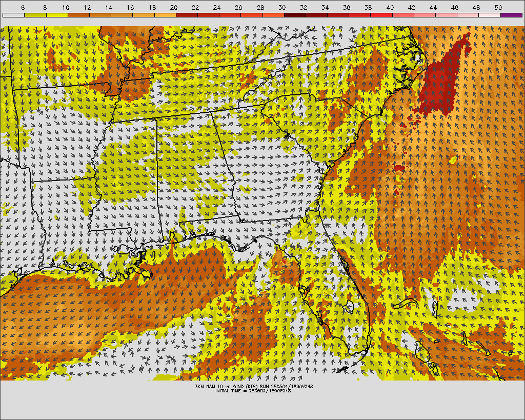Click the legend label "10"
Viewport: 525px width, 420px height.
(66, 7)
